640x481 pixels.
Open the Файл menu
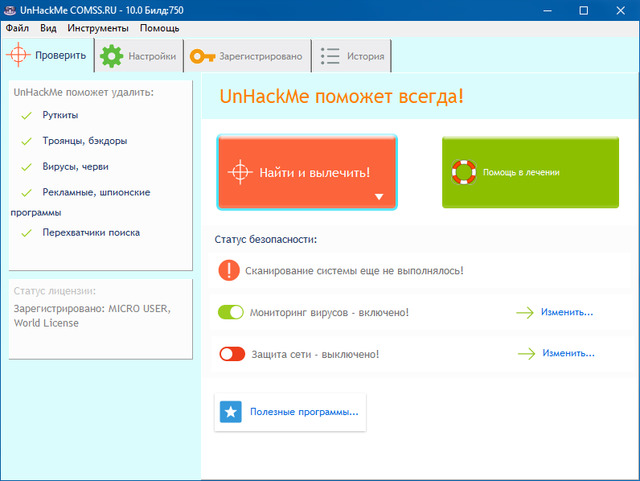point(17,28)
